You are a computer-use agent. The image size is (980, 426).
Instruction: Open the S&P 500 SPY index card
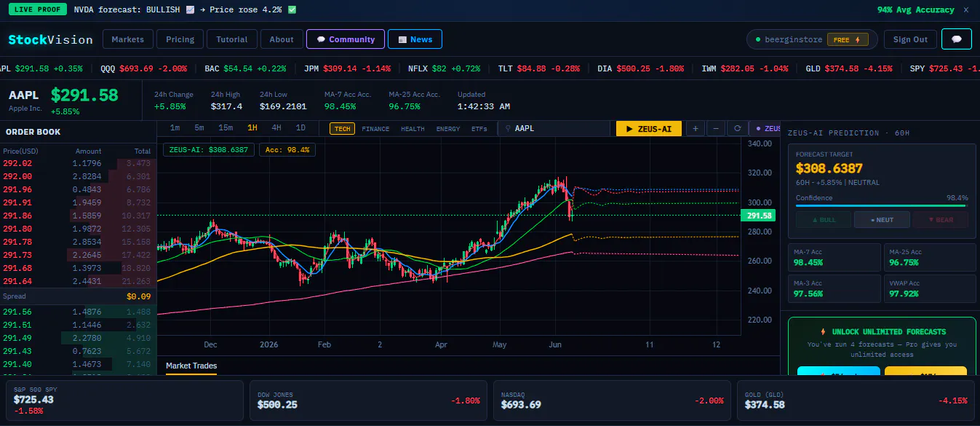(124, 401)
